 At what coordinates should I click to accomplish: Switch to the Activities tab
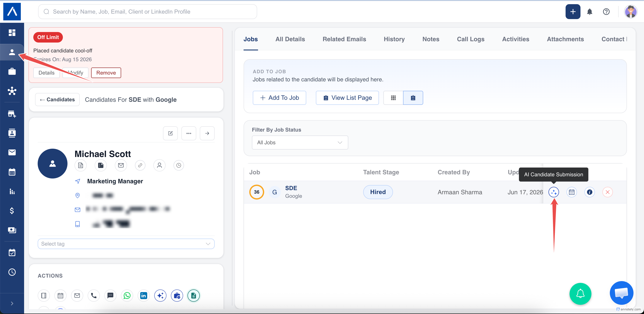tap(515, 39)
